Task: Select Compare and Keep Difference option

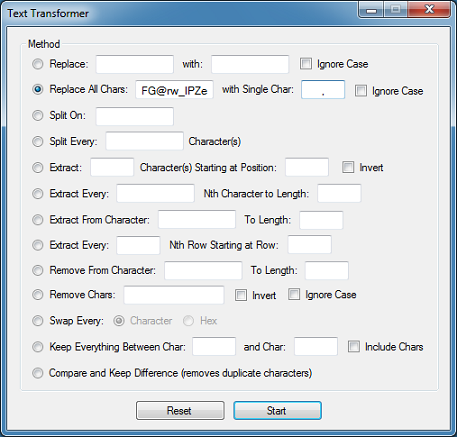Action: (x=38, y=373)
